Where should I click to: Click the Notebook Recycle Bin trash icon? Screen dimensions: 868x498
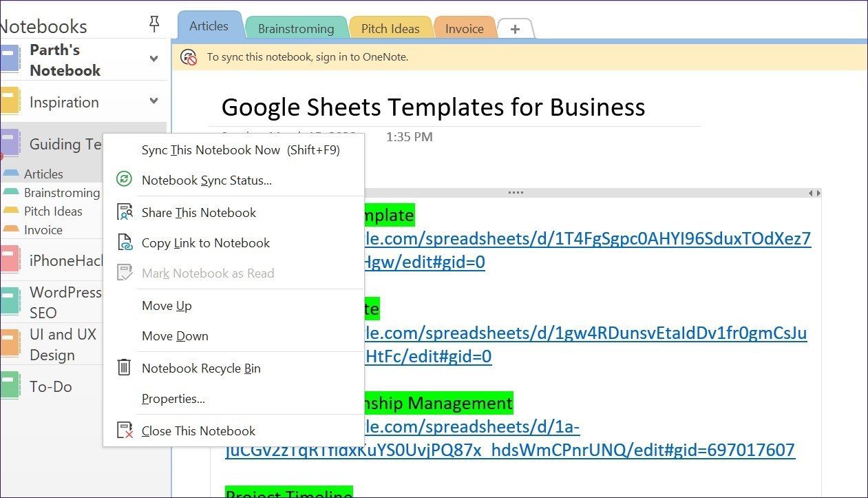point(124,367)
